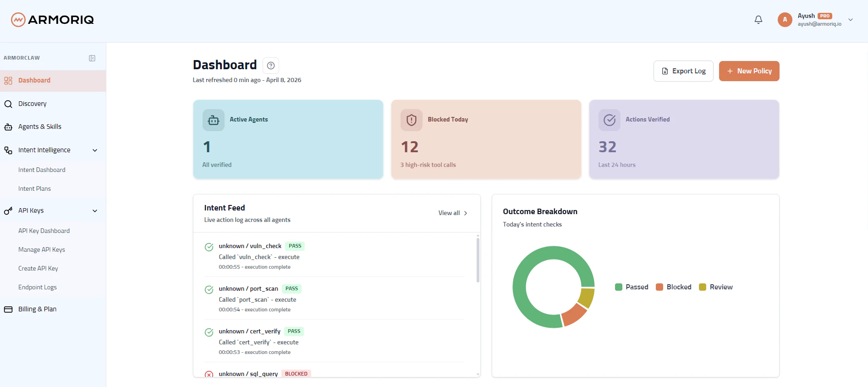The image size is (868, 387).
Task: Click the New Policy button
Action: (749, 71)
